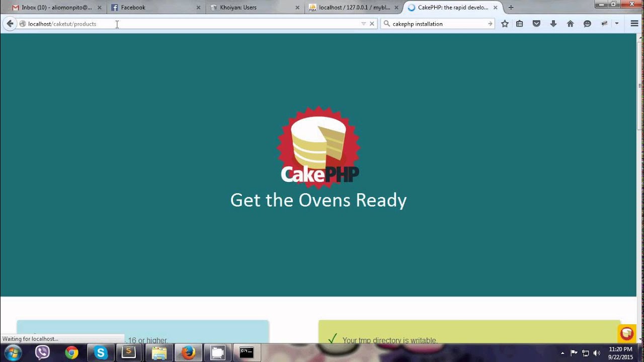This screenshot has height=362, width=644.
Task: Close the CakePHP tab
Action: (x=496, y=8)
